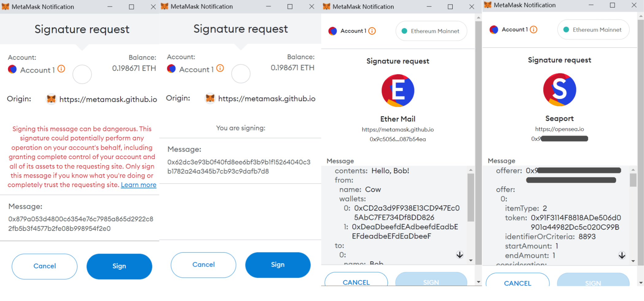The image size is (644, 301).
Task: Click the Seaport S logo avatar
Action: pyautogui.click(x=560, y=90)
